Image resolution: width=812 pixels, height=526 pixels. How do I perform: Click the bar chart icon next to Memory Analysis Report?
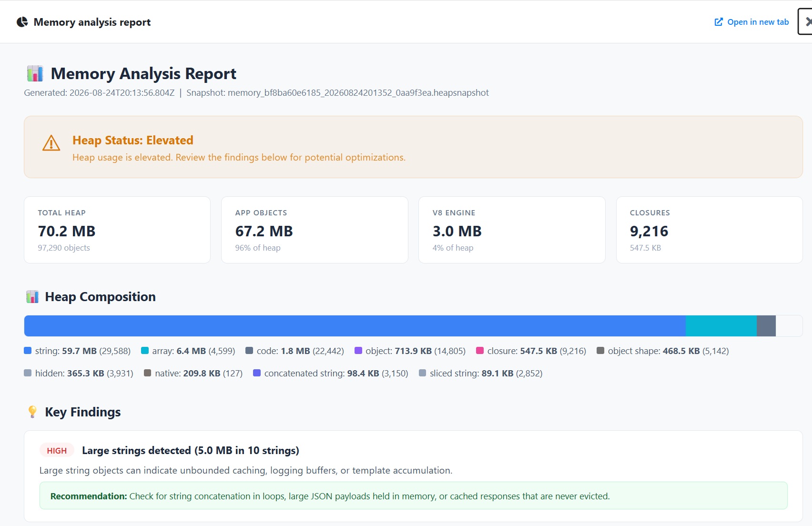[x=35, y=73]
